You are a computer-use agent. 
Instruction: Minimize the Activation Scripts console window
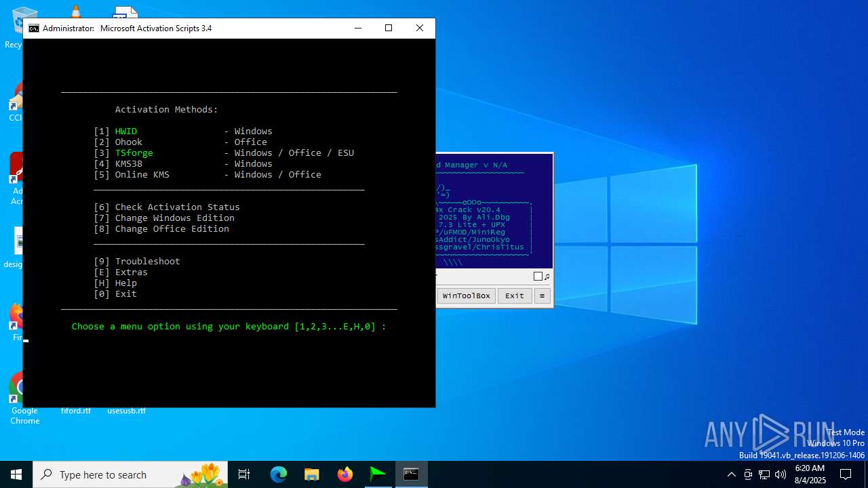[357, 28]
